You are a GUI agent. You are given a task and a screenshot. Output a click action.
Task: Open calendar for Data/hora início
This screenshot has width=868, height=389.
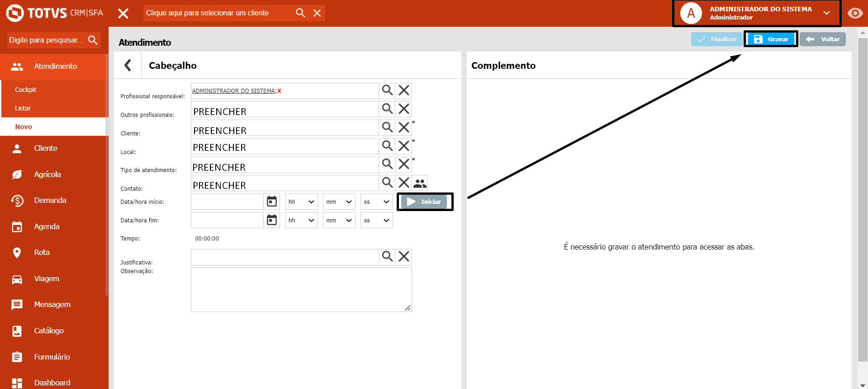pyautogui.click(x=272, y=202)
